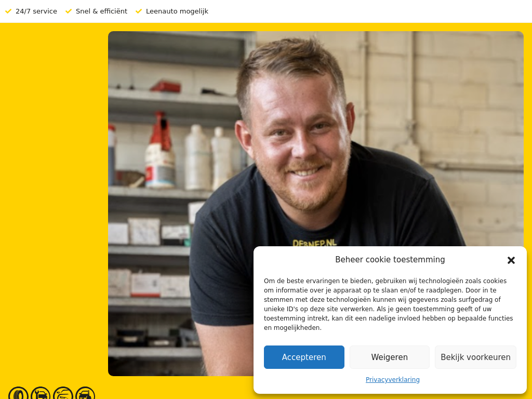Click the checkmark beside Snel & efficiënt

pos(69,11)
